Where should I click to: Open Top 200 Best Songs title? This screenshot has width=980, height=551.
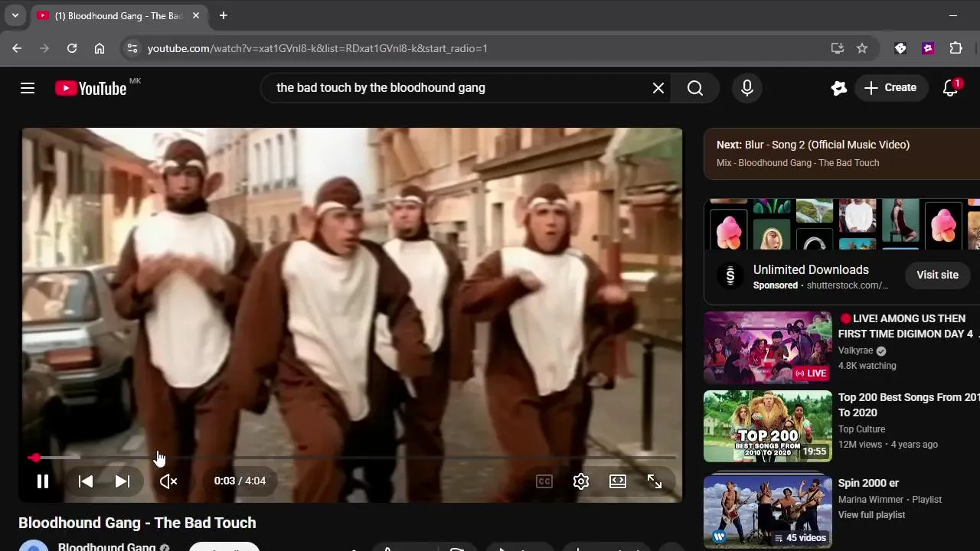tap(909, 405)
